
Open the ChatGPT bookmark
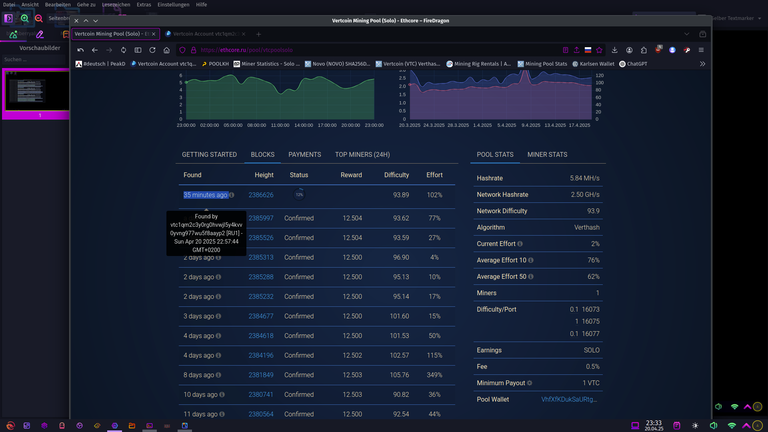point(633,64)
